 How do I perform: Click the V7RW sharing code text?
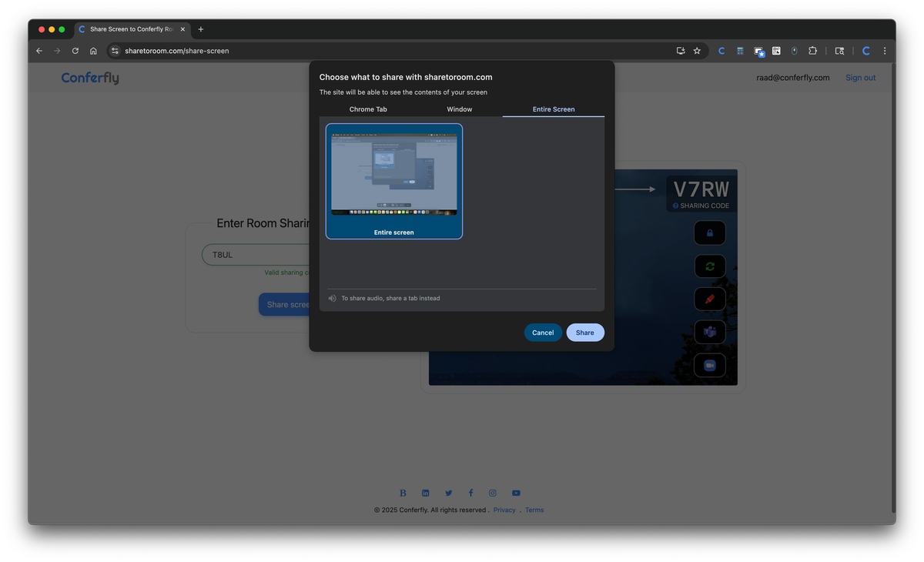(701, 189)
